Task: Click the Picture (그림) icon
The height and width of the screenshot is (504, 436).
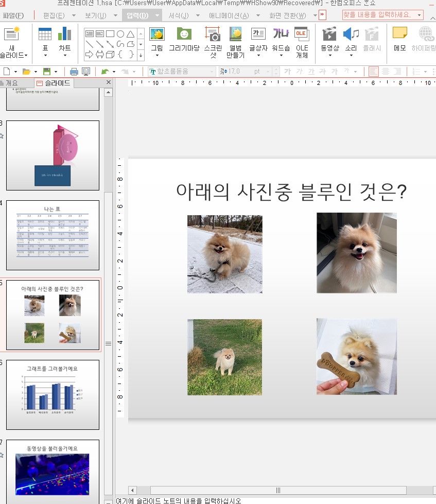Action: (x=157, y=34)
